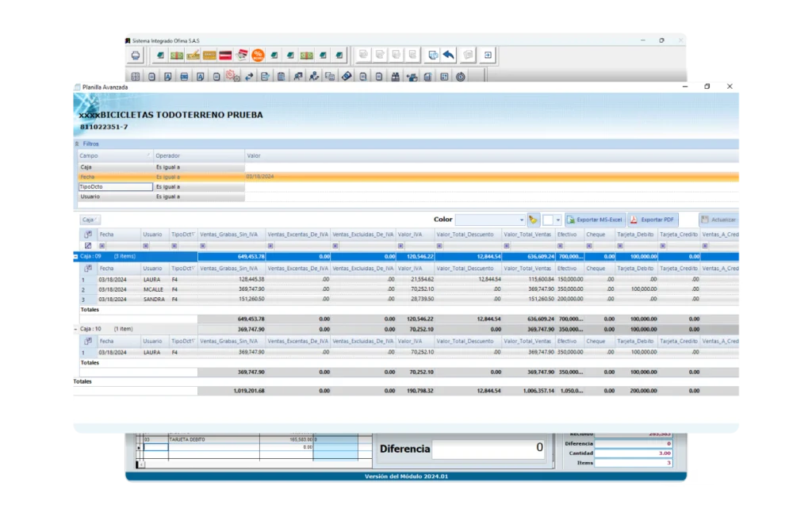This screenshot has height=520, width=812.
Task: Open the field chooser icon left of Fecha header
Action: [x=88, y=235]
